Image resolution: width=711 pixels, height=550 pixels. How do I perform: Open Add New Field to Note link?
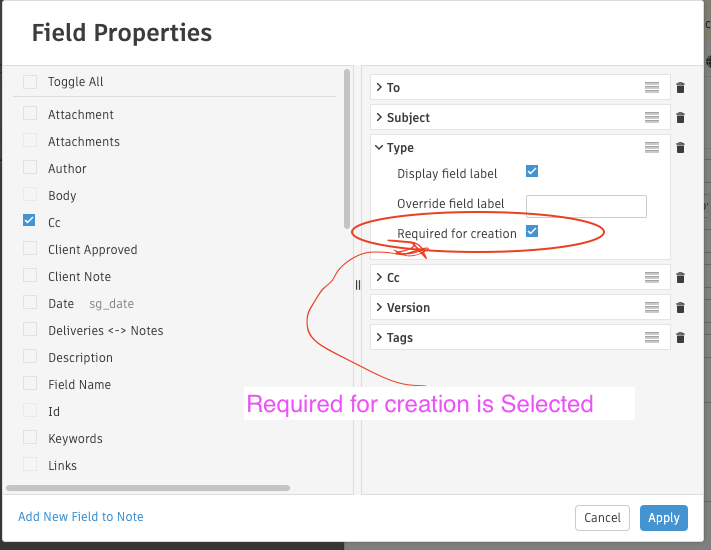pos(81,517)
